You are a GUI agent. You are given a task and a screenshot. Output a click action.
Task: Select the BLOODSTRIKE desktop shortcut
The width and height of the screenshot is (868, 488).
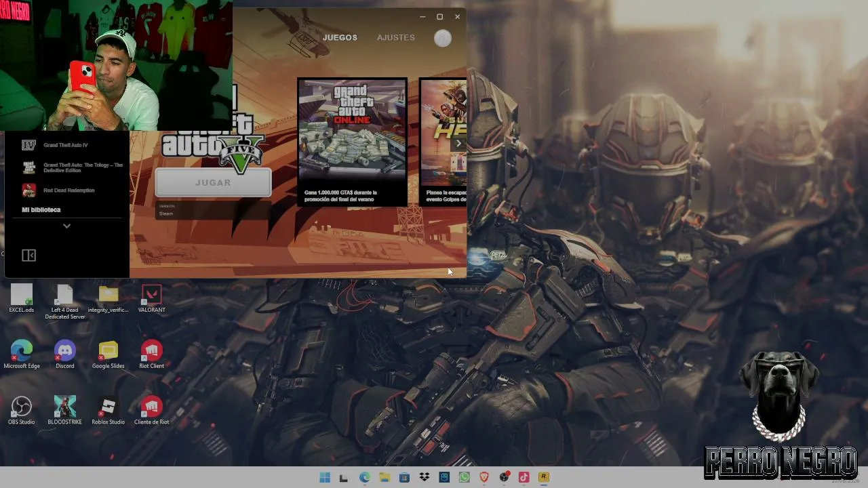click(65, 411)
